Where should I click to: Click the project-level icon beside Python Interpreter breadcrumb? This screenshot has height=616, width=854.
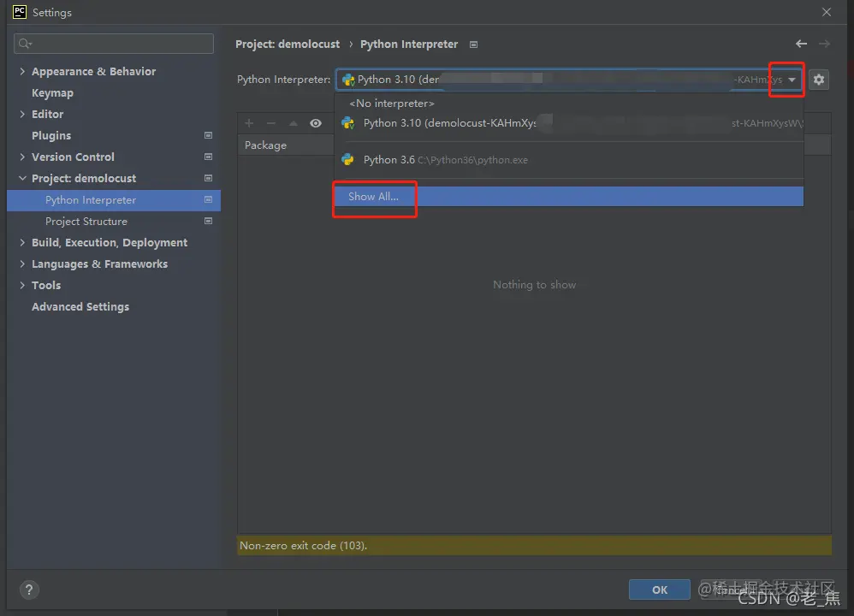pyautogui.click(x=473, y=44)
